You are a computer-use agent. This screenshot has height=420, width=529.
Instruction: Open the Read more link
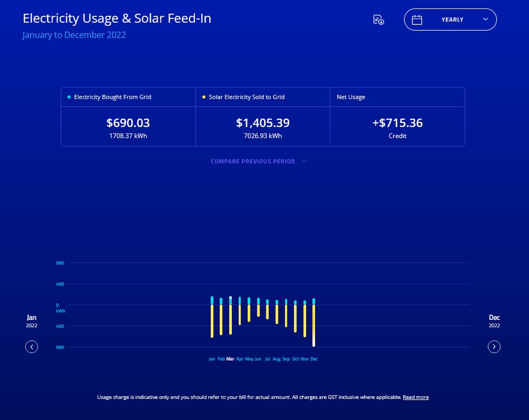[x=416, y=397]
